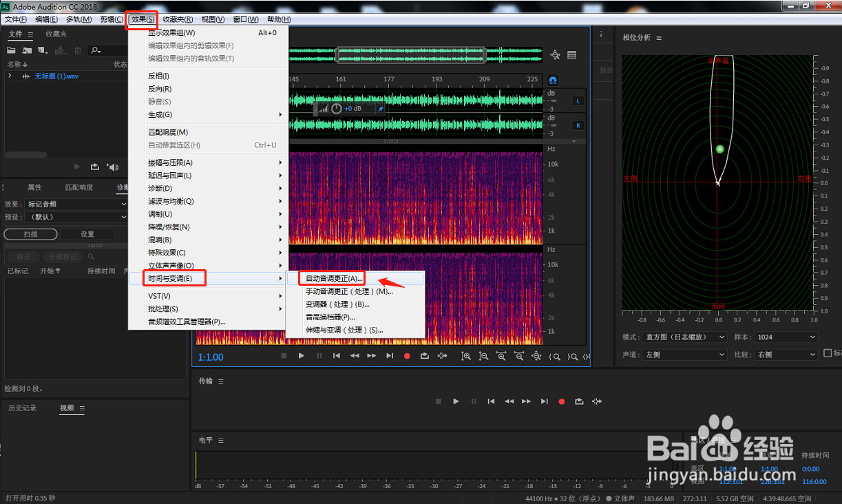
Task: Click the 设置 button
Action: (87, 234)
